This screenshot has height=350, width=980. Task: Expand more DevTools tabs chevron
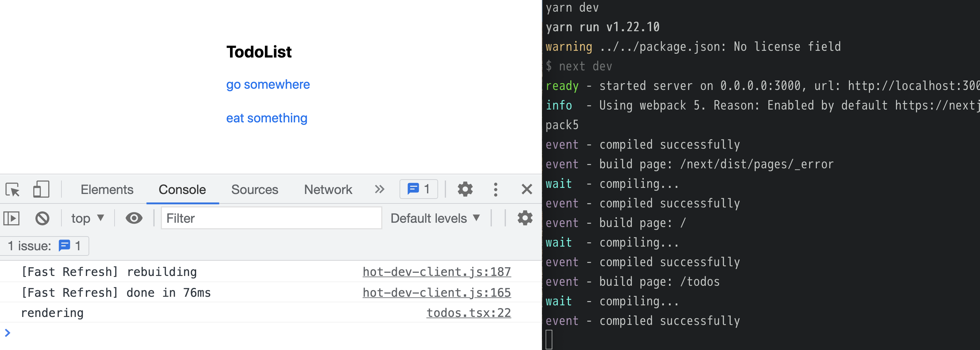[379, 189]
